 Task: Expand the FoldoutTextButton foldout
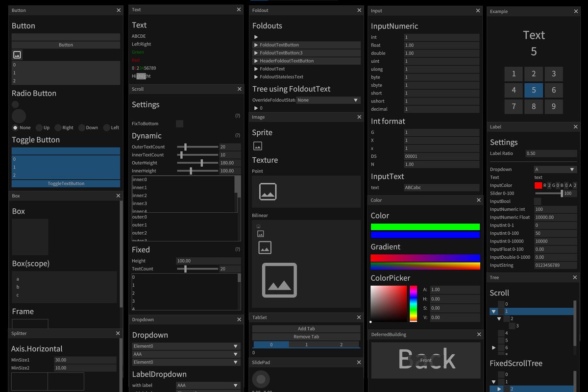306,45
